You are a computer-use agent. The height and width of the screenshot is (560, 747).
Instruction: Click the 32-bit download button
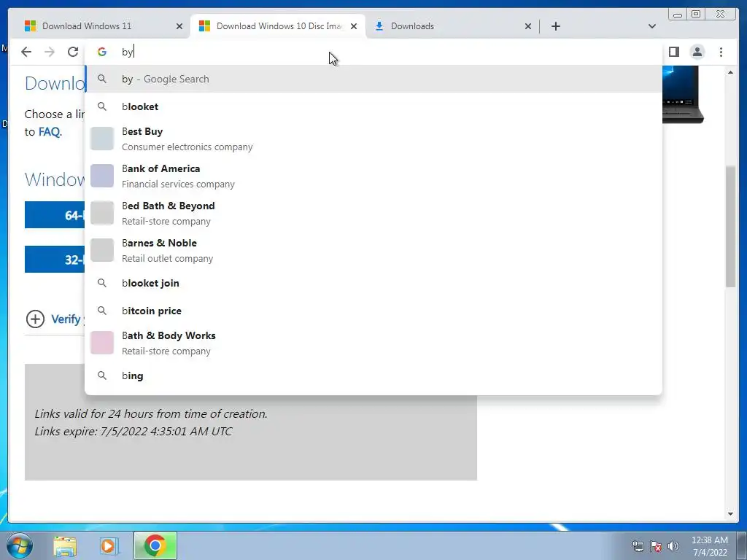tap(55, 259)
